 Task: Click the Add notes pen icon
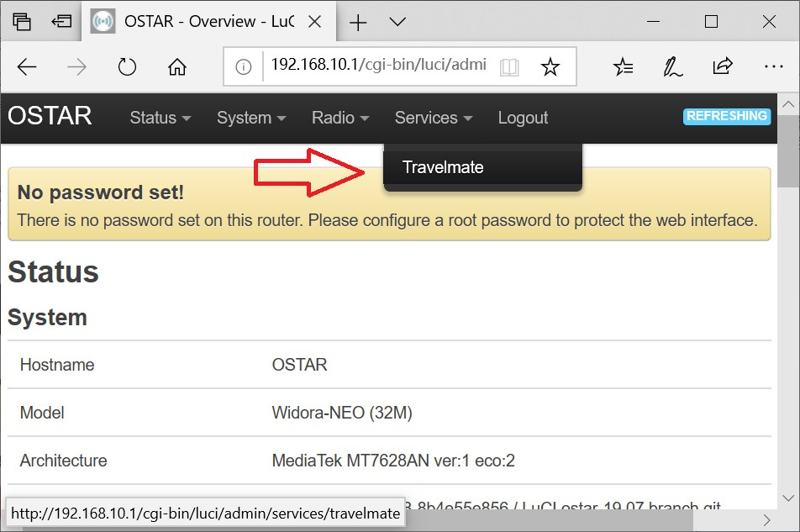pyautogui.click(x=672, y=67)
